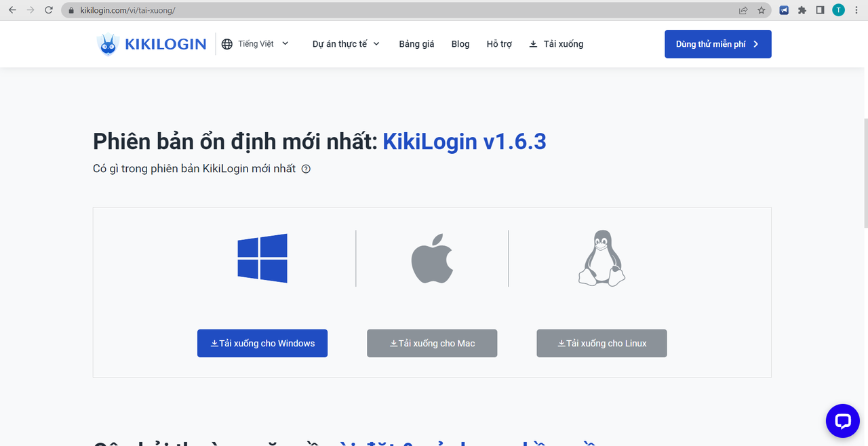Screen dimensions: 868x446
Task: Go to the Blog menu item
Action: tap(460, 44)
